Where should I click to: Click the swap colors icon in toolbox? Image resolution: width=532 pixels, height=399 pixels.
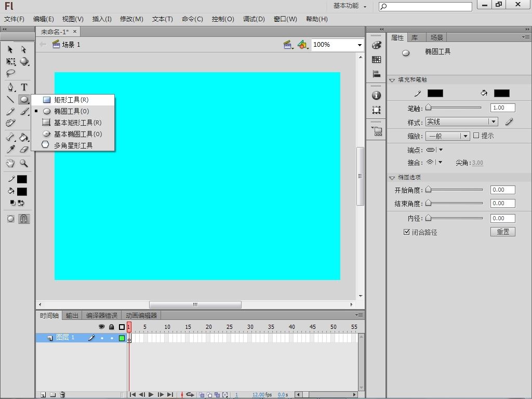(x=21, y=203)
